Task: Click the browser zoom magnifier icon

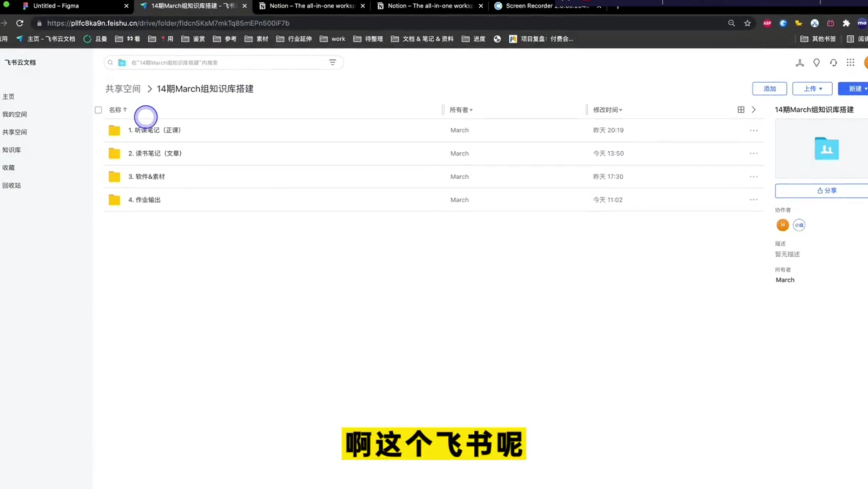Action: tap(731, 23)
